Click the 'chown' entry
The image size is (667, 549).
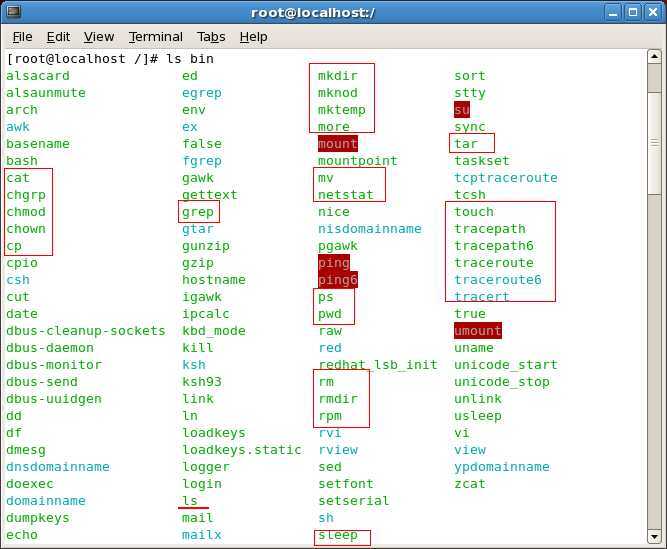[x=26, y=229]
